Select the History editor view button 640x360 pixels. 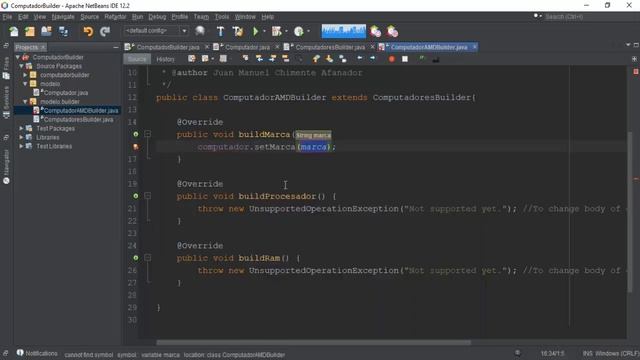[x=165, y=59]
